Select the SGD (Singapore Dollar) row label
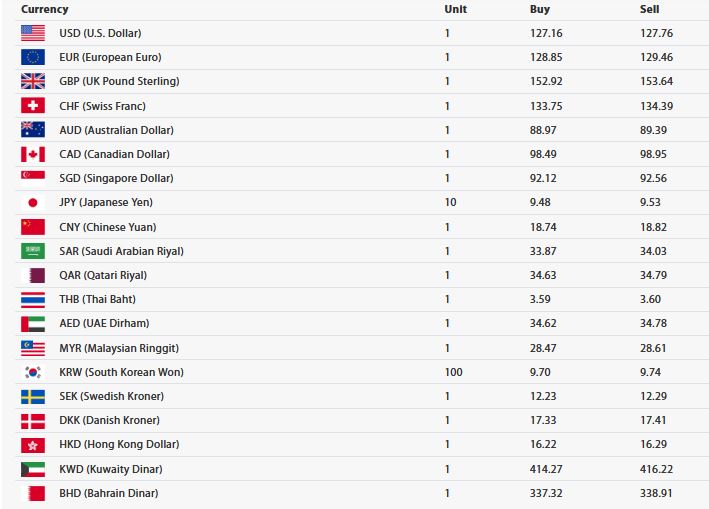Viewport: 709px width, 509px height. tap(116, 178)
